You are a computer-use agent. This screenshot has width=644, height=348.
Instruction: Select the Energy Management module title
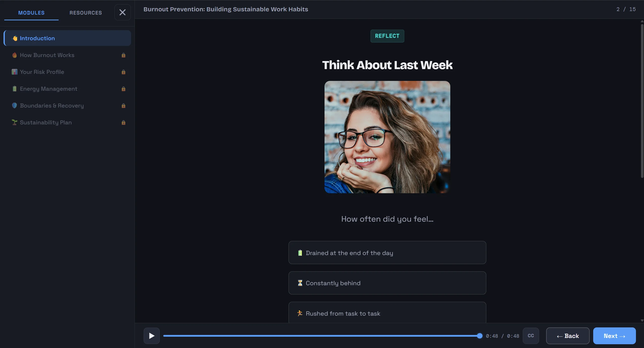(49, 89)
